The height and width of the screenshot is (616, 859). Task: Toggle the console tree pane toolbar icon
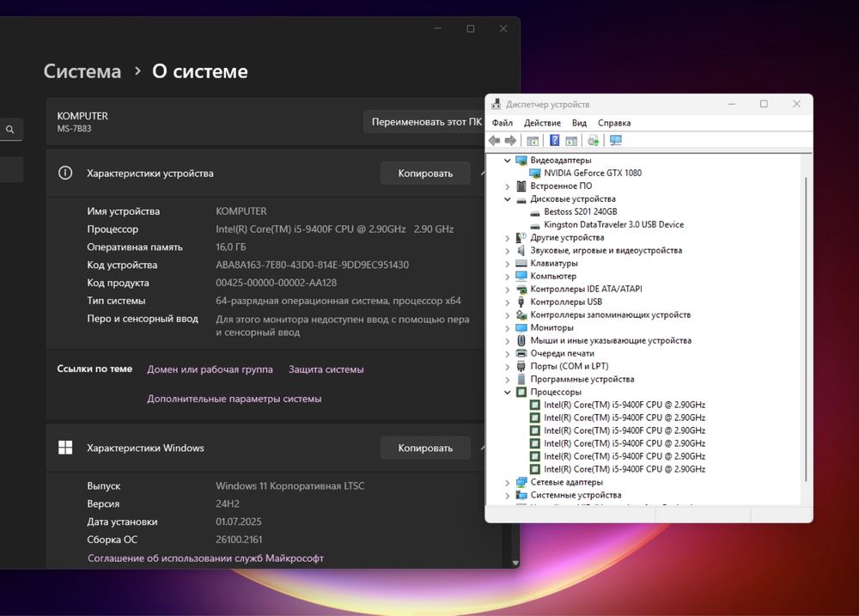[532, 141]
